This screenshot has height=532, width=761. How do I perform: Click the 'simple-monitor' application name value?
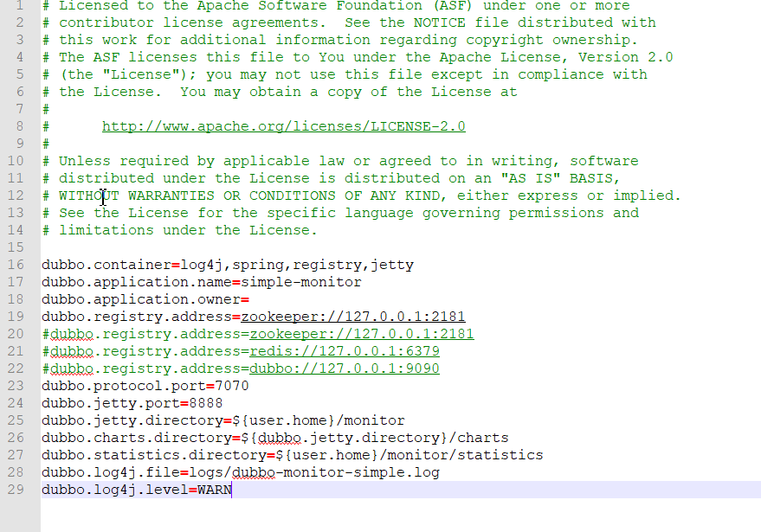pyautogui.click(x=301, y=282)
